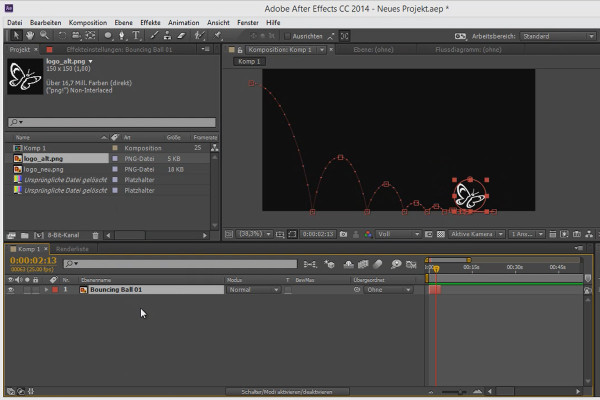The height and width of the screenshot is (400, 600).
Task: Toggle the viewer lock icon beside Komposition tab
Action: tap(240, 50)
